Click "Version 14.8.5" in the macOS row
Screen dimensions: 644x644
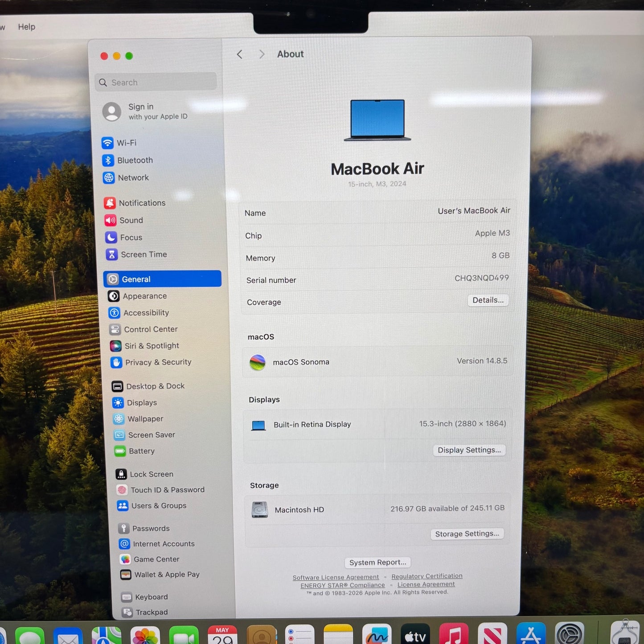(482, 361)
